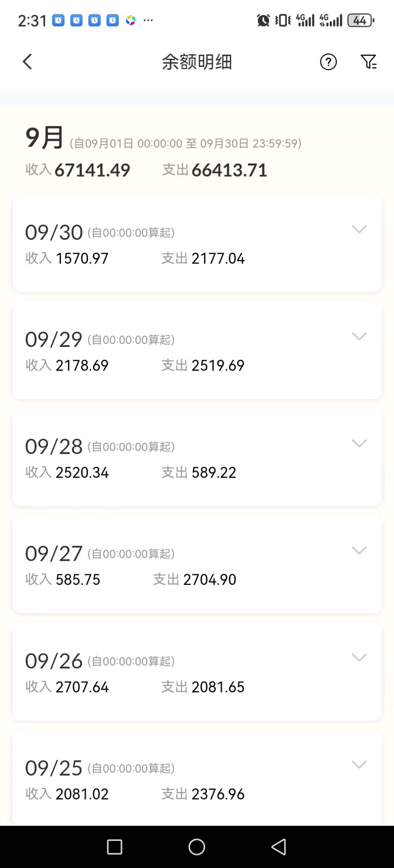394x868 pixels.
Task: Open the 09/30 income 1570.97 entry
Action: click(82, 258)
